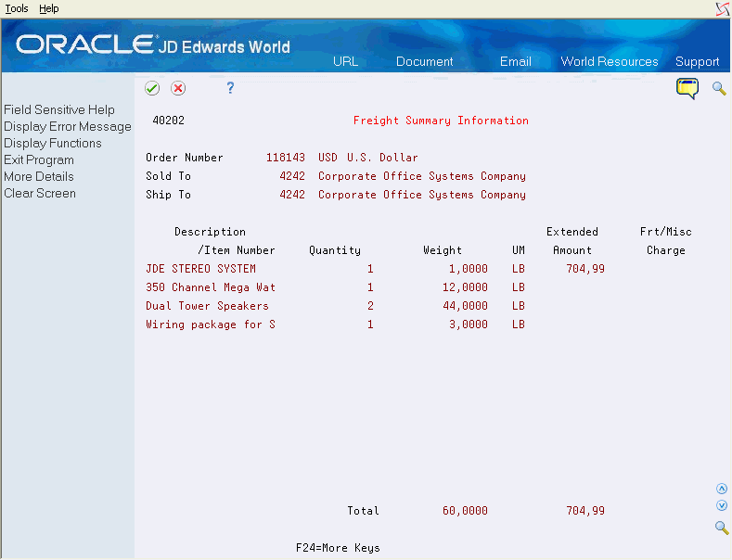Open the Tools menu

click(17, 8)
